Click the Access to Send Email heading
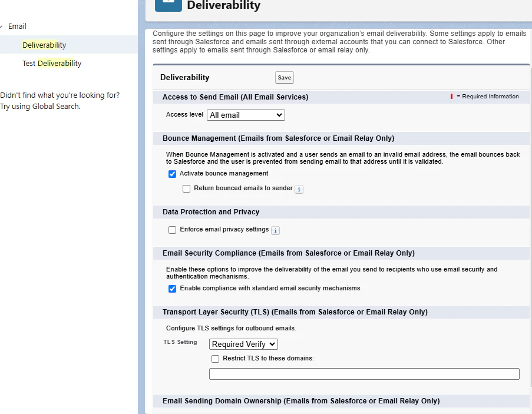 point(235,97)
